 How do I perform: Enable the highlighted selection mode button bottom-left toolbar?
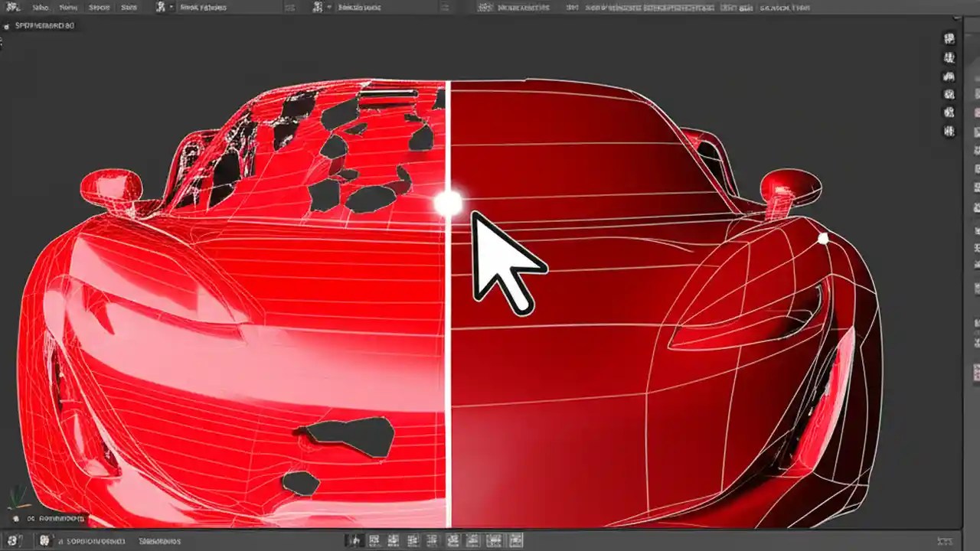354,540
